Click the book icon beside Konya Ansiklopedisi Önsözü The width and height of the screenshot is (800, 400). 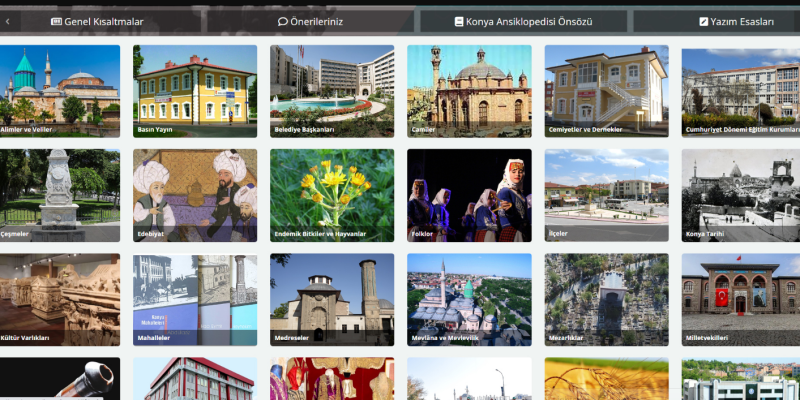(459, 21)
